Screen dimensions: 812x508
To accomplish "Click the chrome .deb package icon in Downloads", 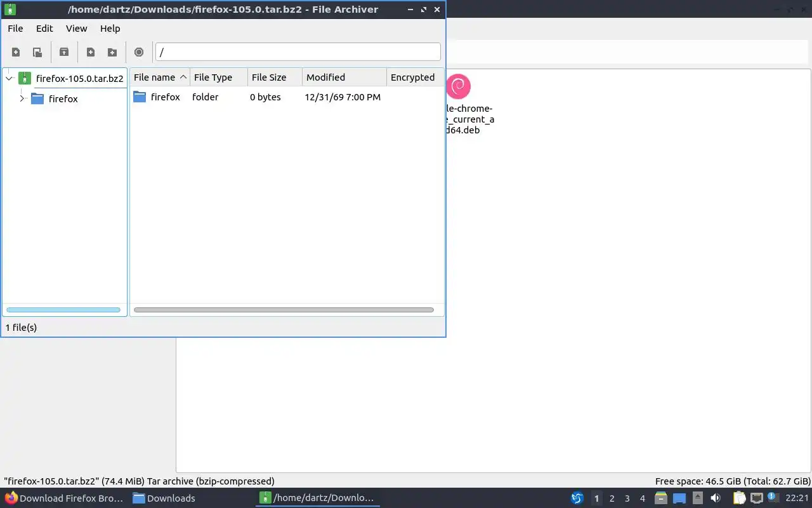I will click(459, 86).
